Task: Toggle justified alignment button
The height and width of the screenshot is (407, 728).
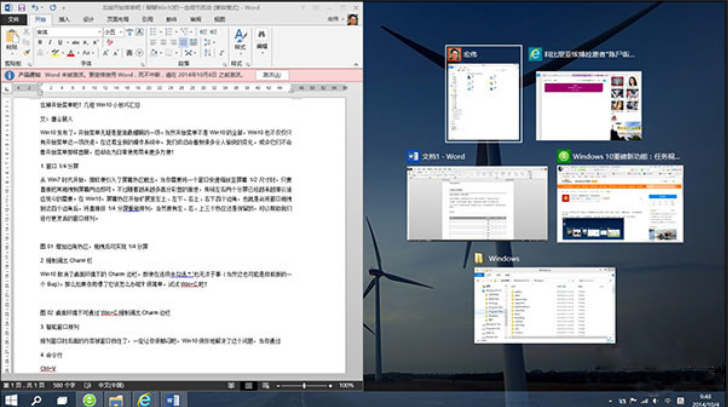Action: pos(183,42)
